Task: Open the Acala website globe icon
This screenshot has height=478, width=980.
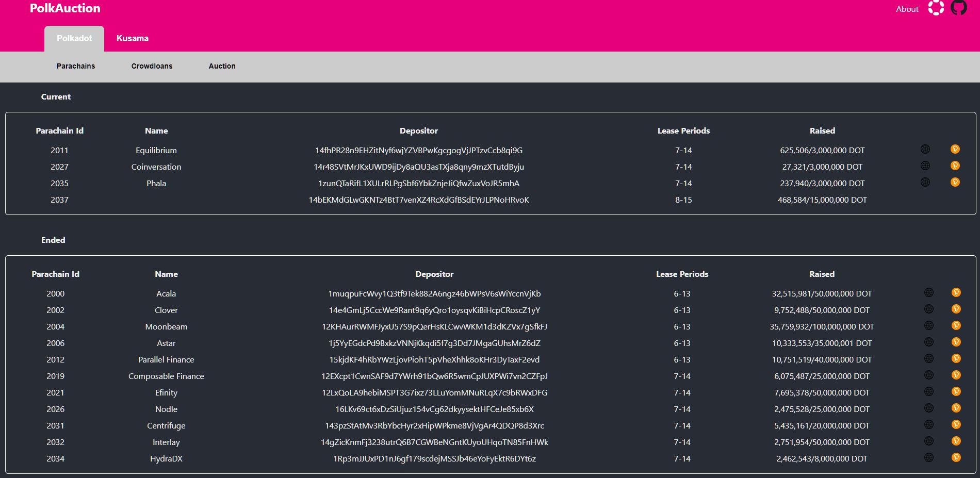Action: pyautogui.click(x=929, y=292)
